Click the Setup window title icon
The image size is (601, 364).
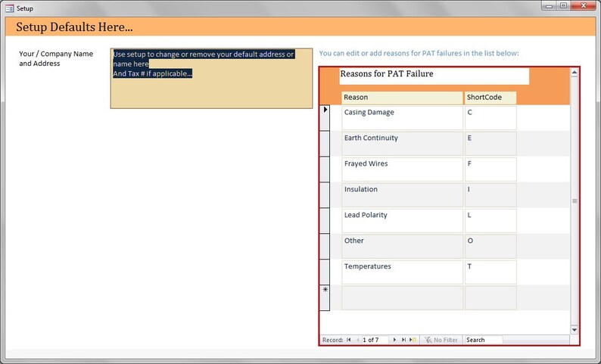click(x=10, y=8)
